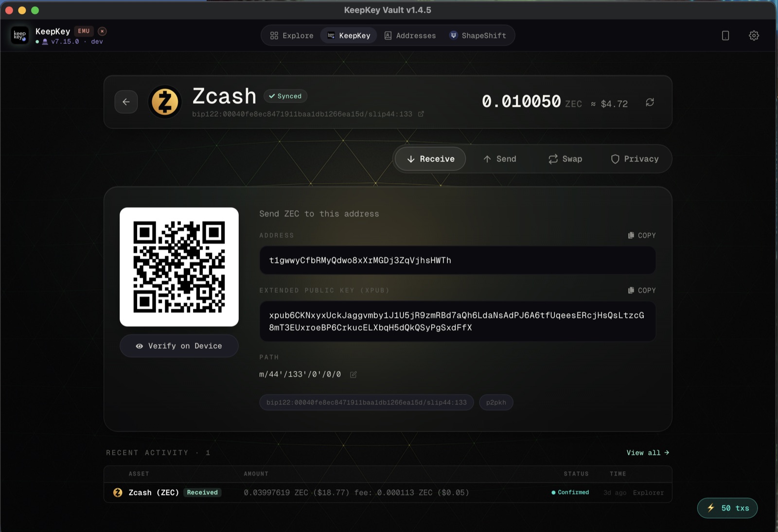
Task: Click the t1gwwy address field
Action: [x=458, y=260]
